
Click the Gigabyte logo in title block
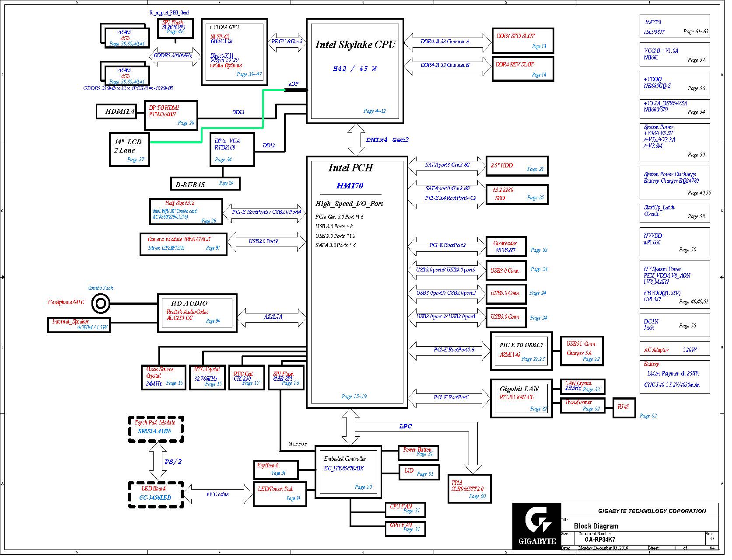click(536, 526)
